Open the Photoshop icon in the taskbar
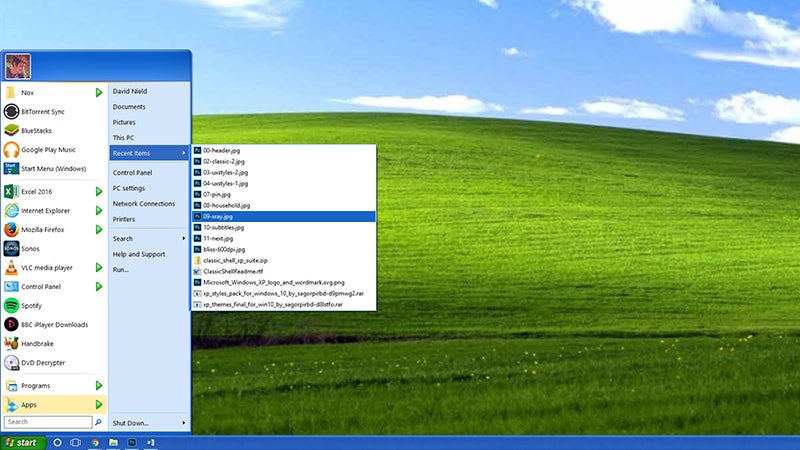The height and width of the screenshot is (450, 800). 132,441
